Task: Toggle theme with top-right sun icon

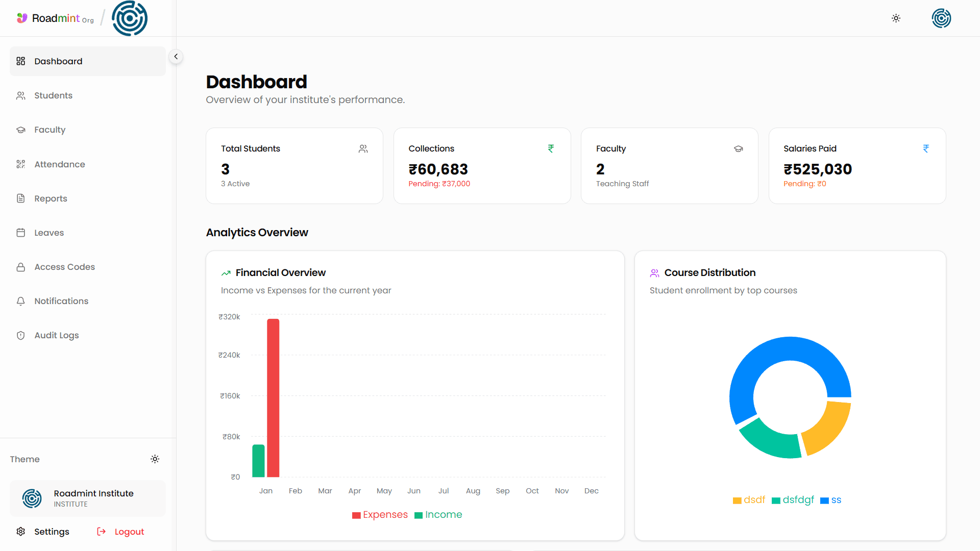Action: point(896,18)
